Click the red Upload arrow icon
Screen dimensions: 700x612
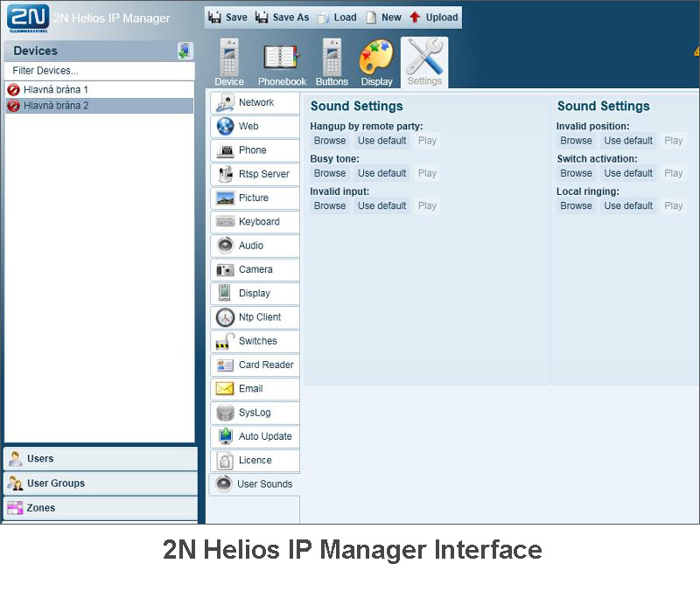415,17
